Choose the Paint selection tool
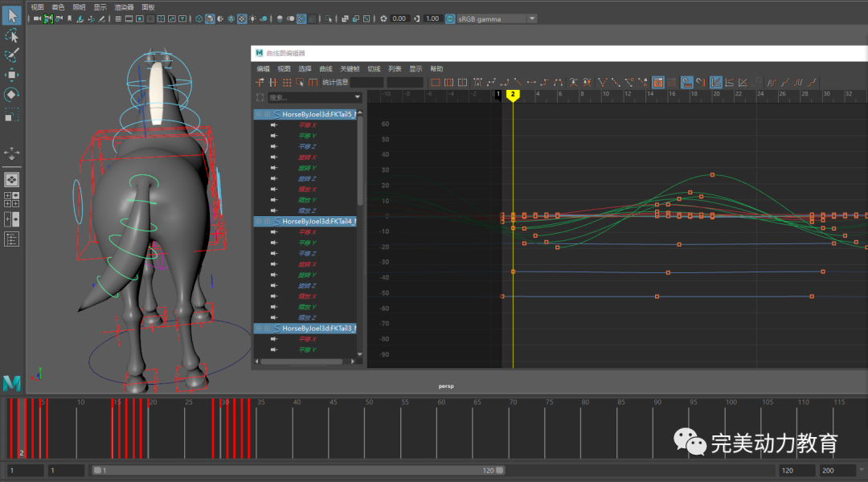The height and width of the screenshot is (482, 868). [11, 55]
